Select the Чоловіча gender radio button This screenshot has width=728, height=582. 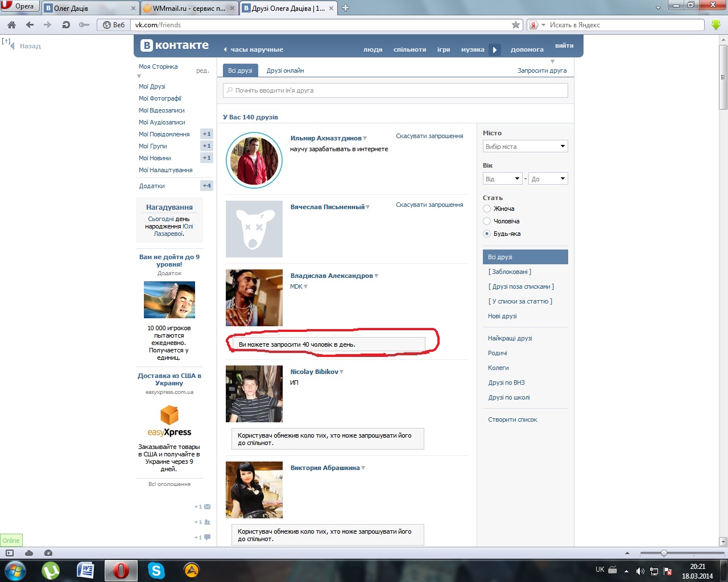[x=487, y=221]
